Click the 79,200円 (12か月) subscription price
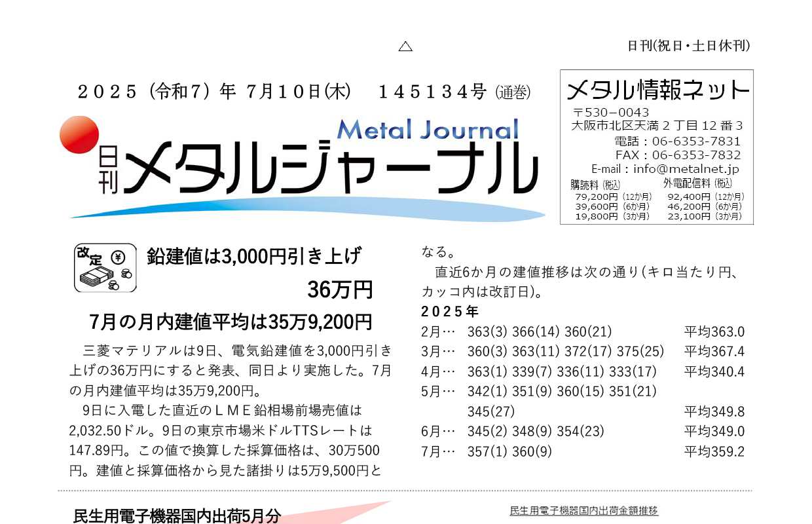Image resolution: width=812 pixels, height=524 pixels. (614, 196)
